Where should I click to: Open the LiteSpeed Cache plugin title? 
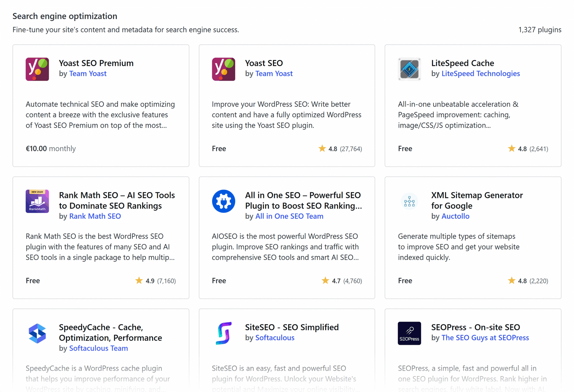[x=462, y=63]
